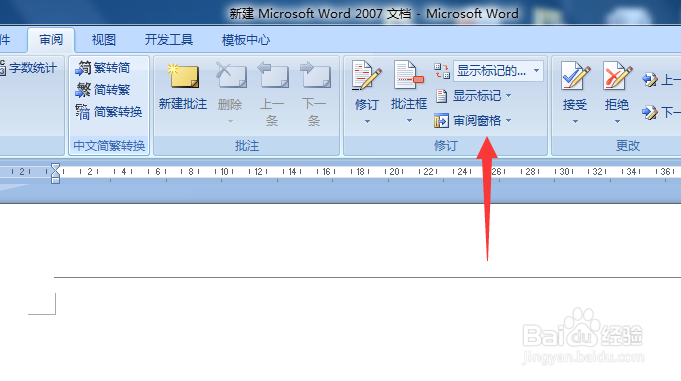Click the 简转繁 text label
This screenshot has height=381, width=681.
[x=112, y=90]
